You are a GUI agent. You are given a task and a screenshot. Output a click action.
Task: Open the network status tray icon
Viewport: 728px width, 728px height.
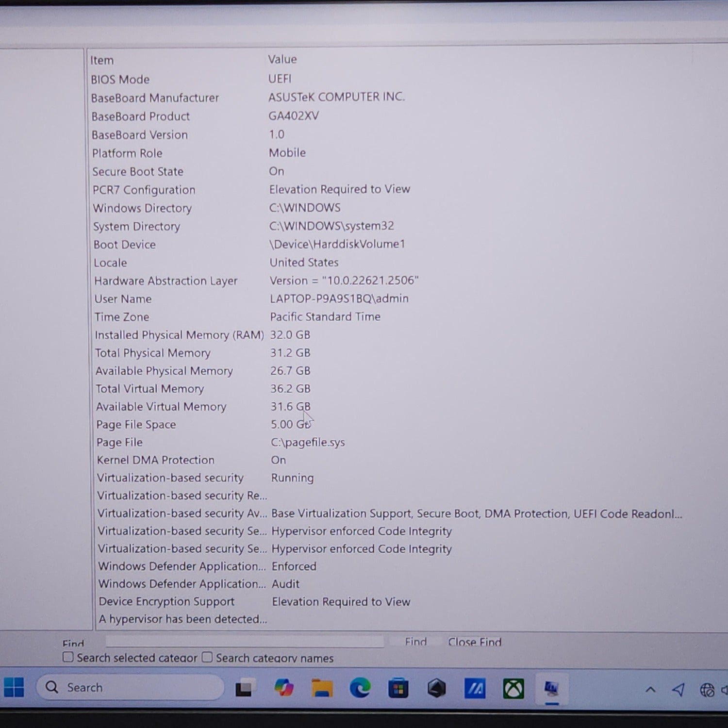(x=707, y=690)
